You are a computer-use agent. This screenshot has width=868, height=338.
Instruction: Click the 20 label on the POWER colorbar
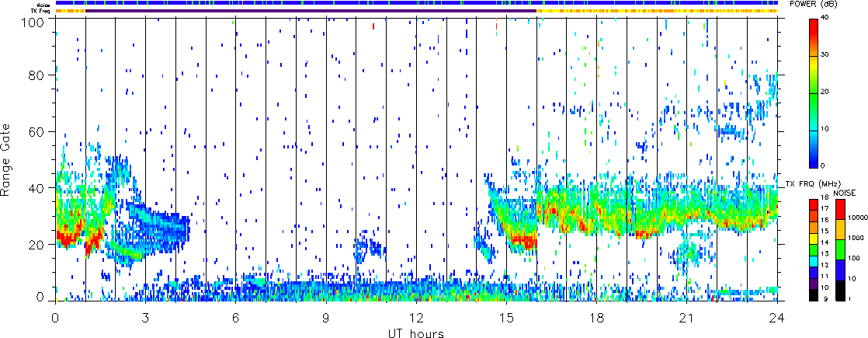(826, 92)
